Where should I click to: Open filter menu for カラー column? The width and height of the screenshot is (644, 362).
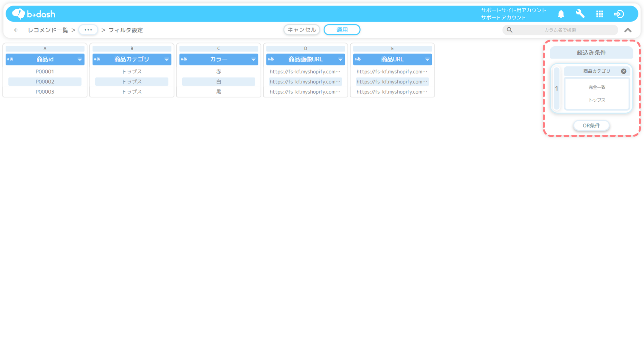[254, 59]
